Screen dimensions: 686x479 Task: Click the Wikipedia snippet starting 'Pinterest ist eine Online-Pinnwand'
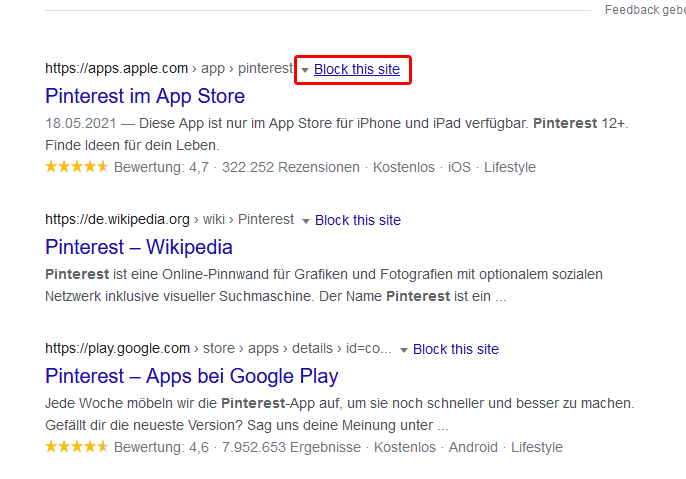coord(324,285)
